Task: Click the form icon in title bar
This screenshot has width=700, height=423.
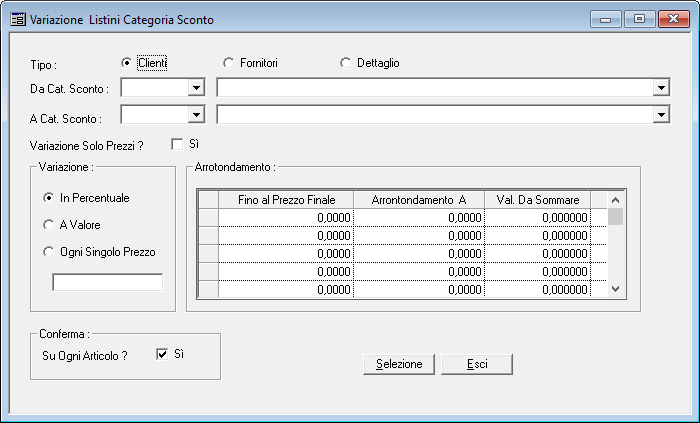Action: [x=18, y=19]
